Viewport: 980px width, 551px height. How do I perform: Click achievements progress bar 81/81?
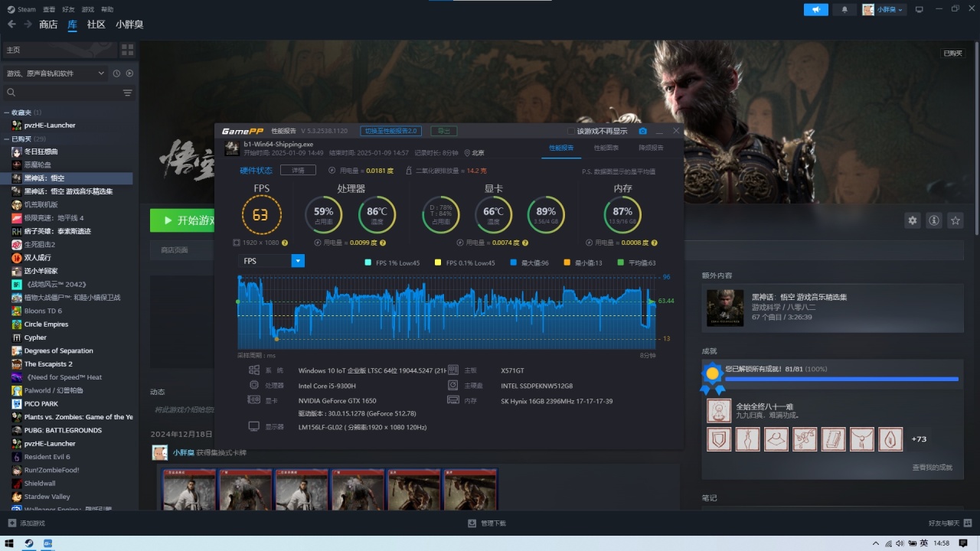[x=841, y=379]
